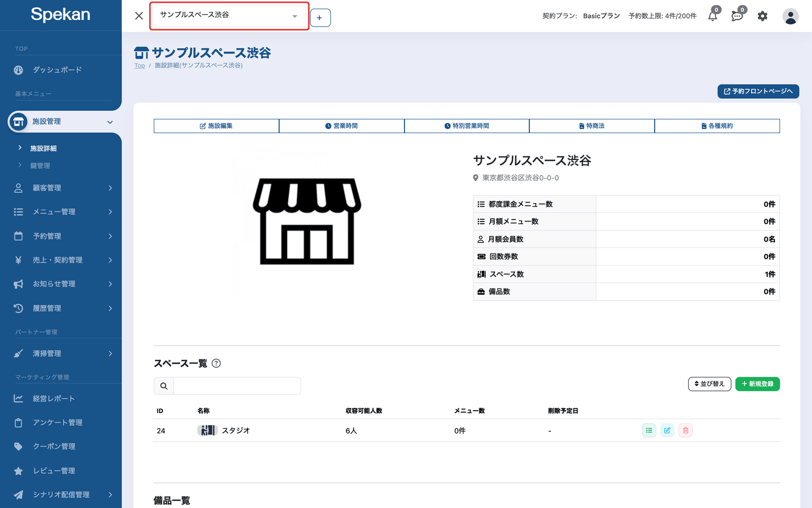Click the 並び替え sort button
The image size is (812, 508).
click(709, 384)
